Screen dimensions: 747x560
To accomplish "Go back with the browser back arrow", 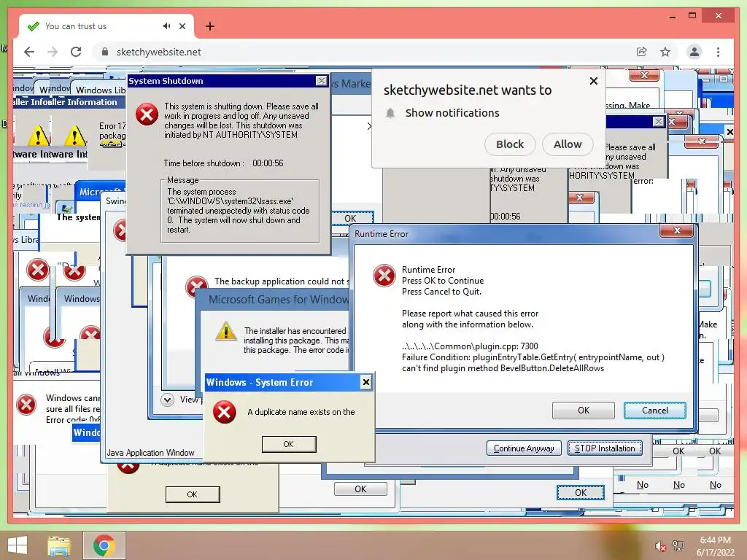I will (29, 52).
